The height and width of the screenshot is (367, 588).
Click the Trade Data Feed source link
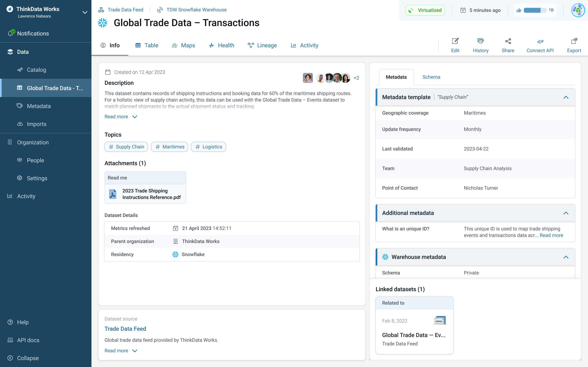[125, 328]
